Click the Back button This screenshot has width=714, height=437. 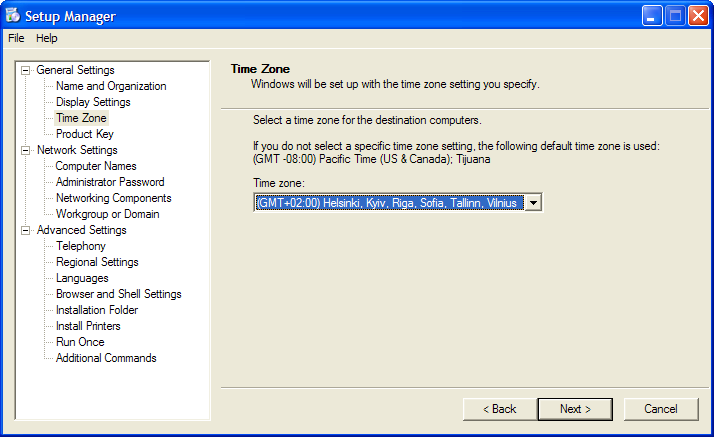click(500, 409)
